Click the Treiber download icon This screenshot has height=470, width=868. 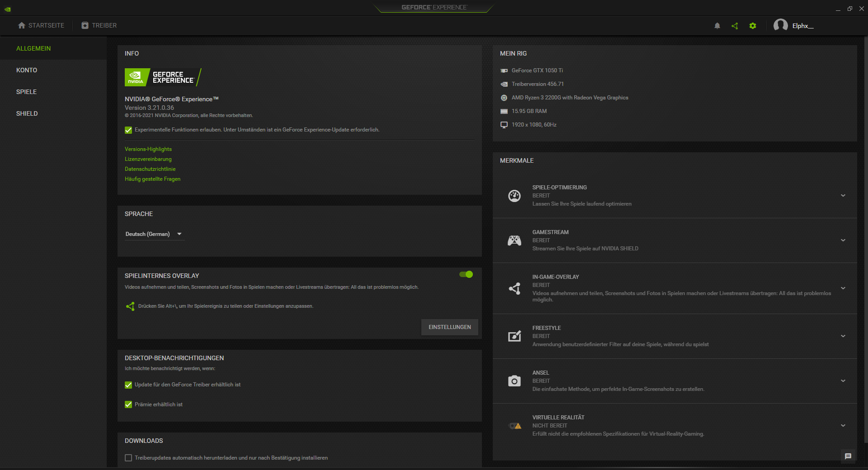point(85,25)
